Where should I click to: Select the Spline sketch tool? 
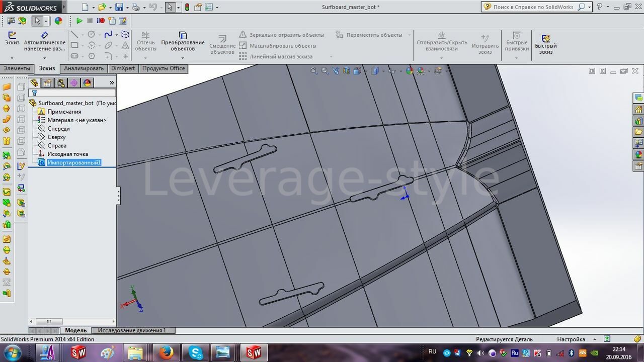(108, 35)
